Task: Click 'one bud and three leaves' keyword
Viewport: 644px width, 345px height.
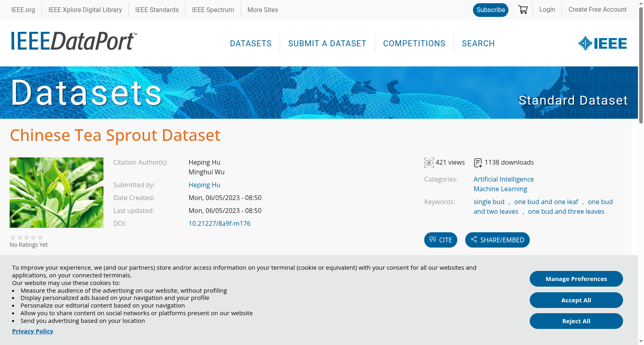Action: (x=566, y=211)
